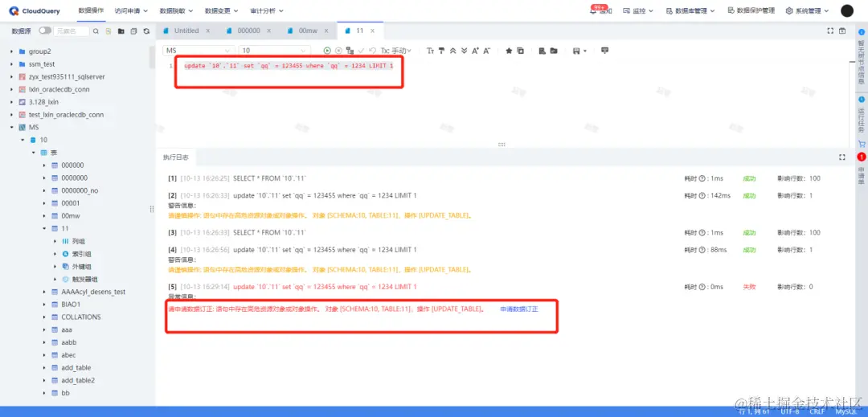
Task: Open the Tx 手动 transaction mode dropdown
Action: tap(395, 51)
